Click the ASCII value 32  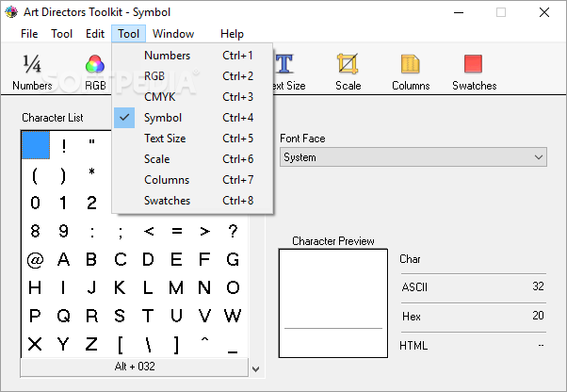pos(538,286)
